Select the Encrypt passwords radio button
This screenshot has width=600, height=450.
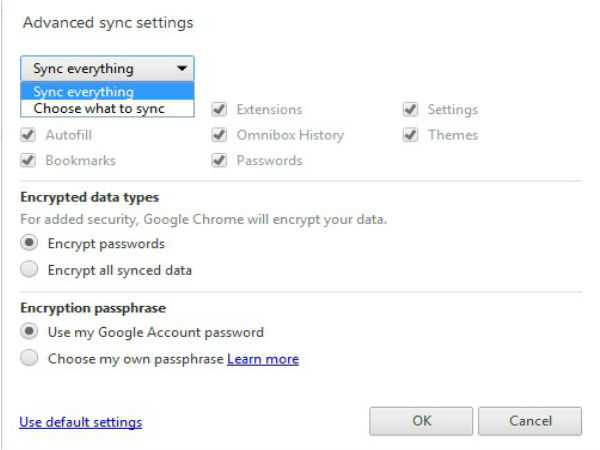coord(30,243)
